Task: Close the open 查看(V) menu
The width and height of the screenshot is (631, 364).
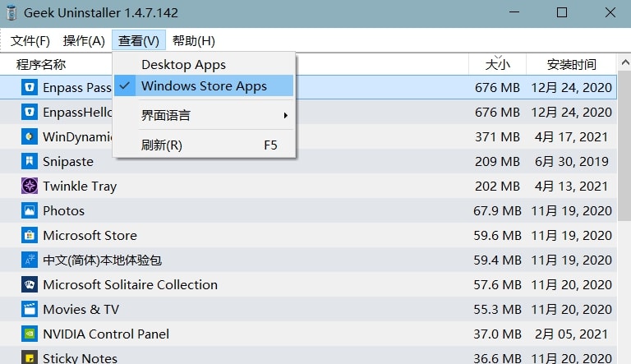Action: click(x=139, y=40)
